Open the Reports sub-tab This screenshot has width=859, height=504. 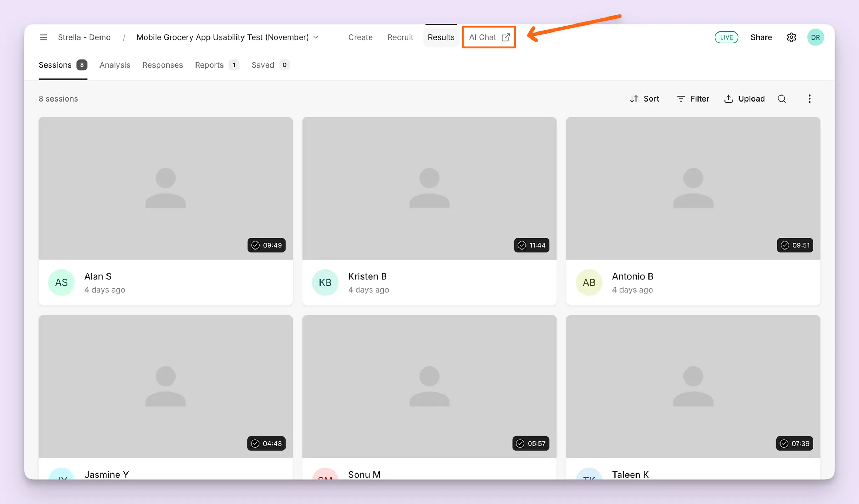click(217, 65)
